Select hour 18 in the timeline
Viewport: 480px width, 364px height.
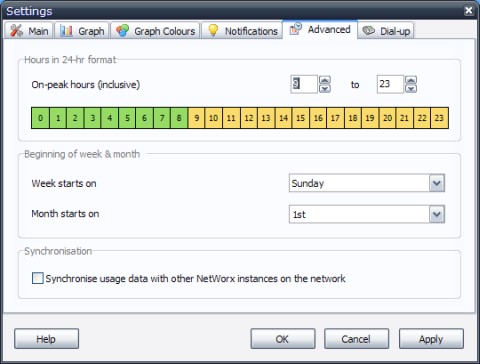353,118
